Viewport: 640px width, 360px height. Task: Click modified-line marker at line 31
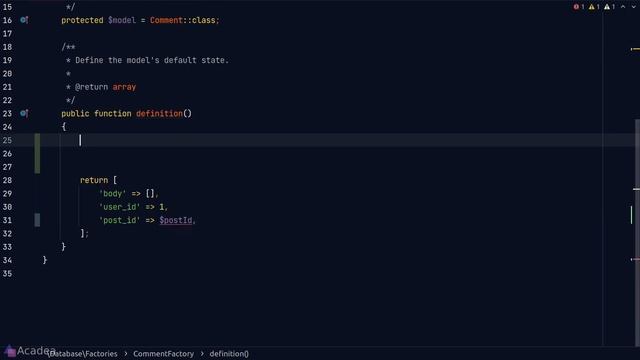point(37,220)
